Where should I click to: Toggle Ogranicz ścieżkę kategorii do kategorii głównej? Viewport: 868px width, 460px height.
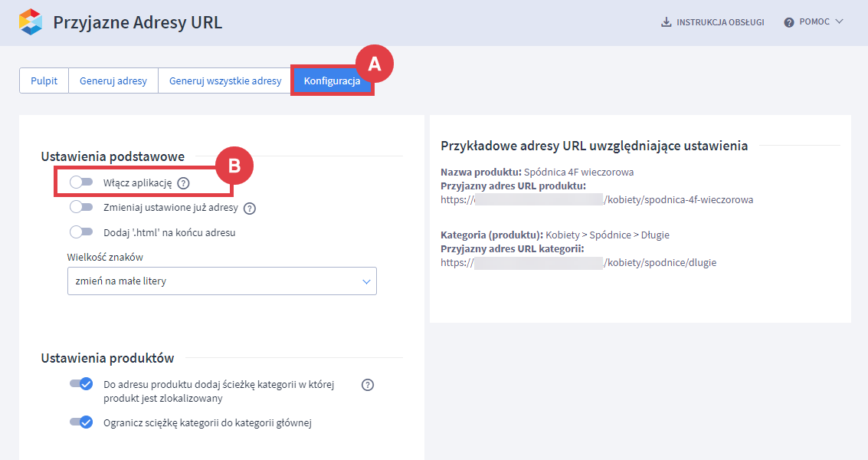[81, 422]
